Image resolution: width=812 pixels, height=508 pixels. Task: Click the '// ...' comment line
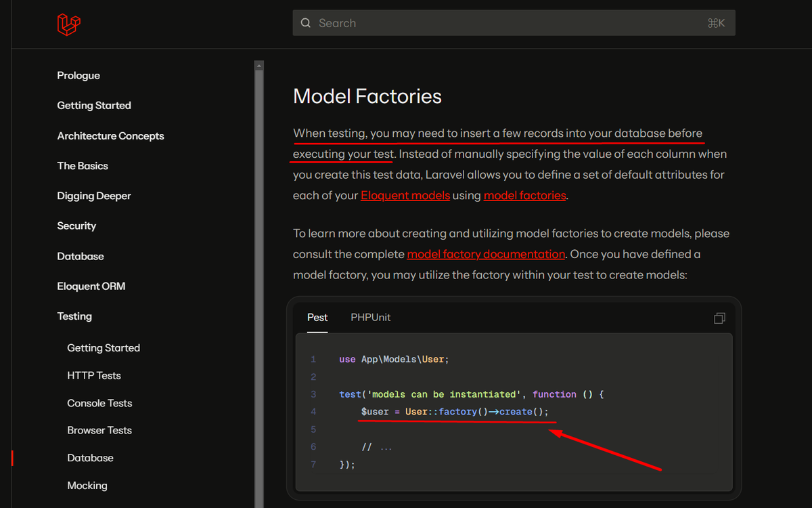point(377,447)
